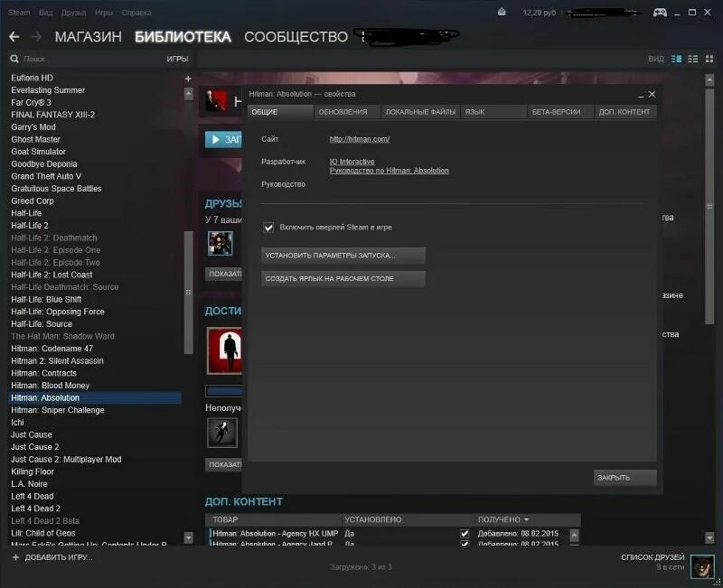Open the Hitman: Absolution game icon
723x588 pixels.
coord(216,101)
